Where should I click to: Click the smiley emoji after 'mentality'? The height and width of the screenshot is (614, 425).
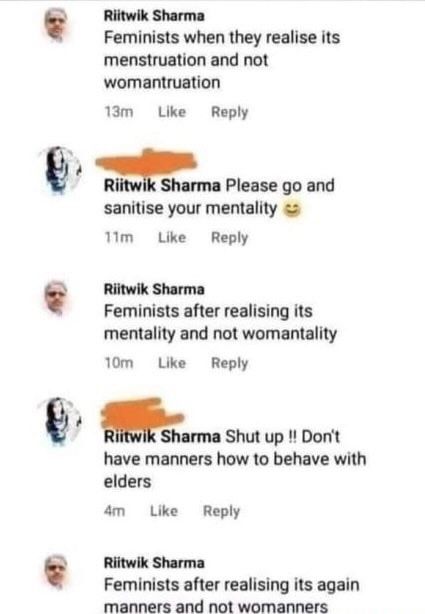pyautogui.click(x=292, y=210)
